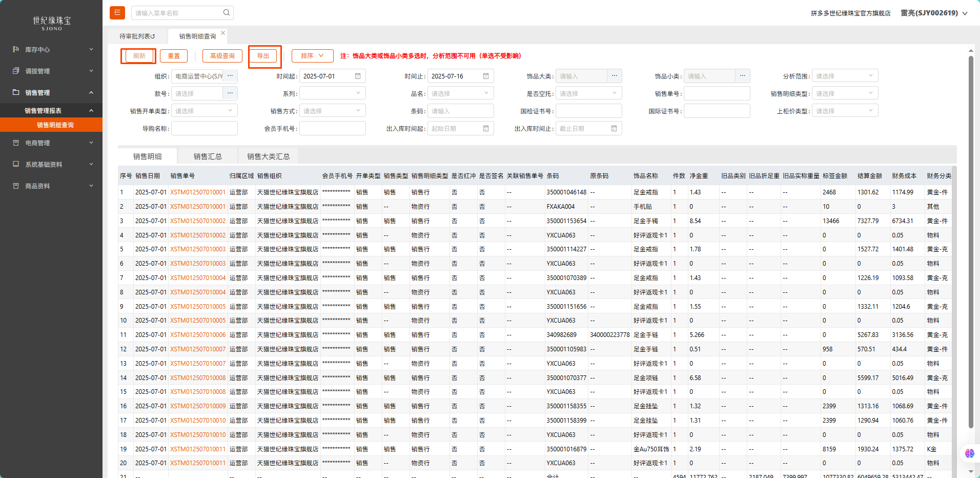Click the orange menu collapse icon
This screenshot has width=980, height=478.
[x=117, y=13]
